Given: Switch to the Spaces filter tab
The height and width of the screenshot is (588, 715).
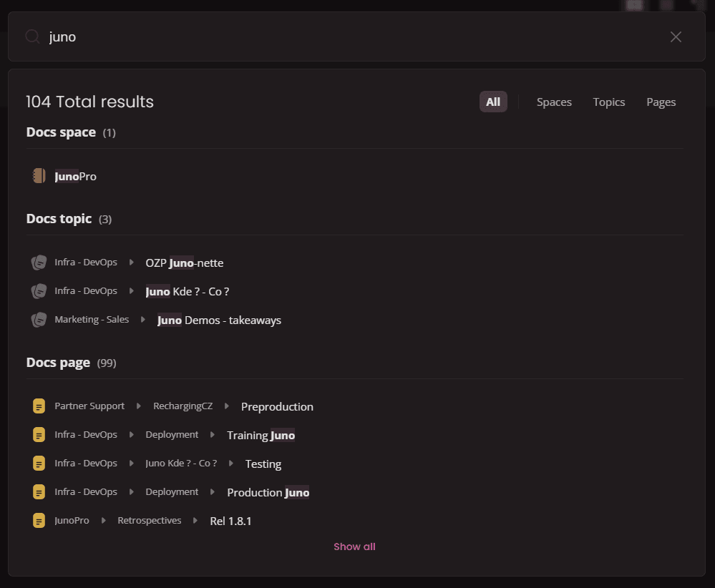Looking at the screenshot, I should (554, 102).
